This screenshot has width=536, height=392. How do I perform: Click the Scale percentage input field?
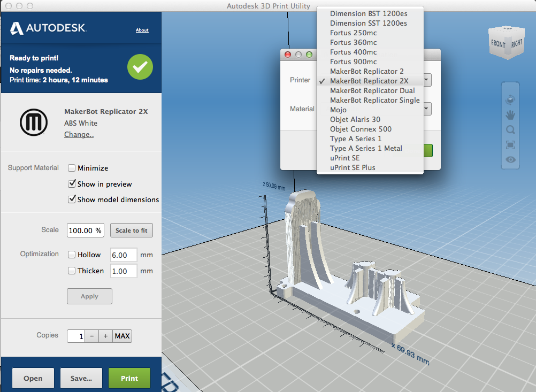[85, 230]
